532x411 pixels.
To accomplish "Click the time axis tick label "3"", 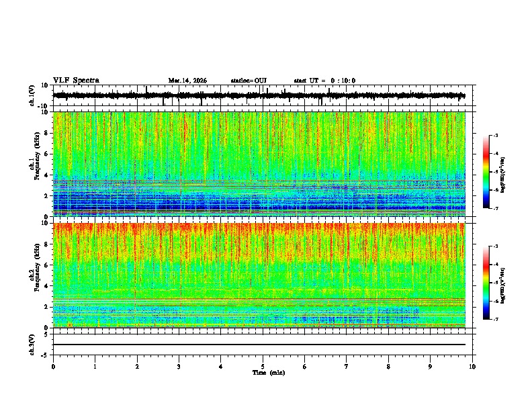I will [x=179, y=367].
